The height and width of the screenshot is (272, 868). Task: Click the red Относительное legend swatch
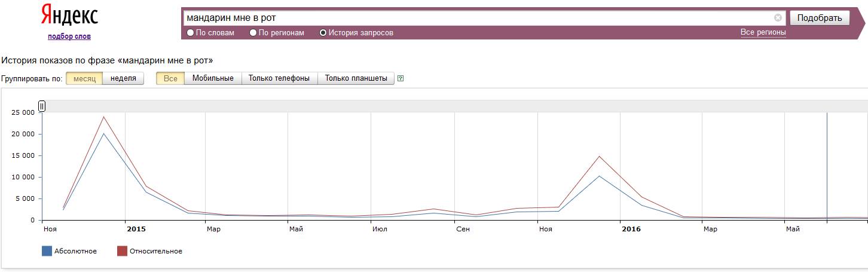122,251
